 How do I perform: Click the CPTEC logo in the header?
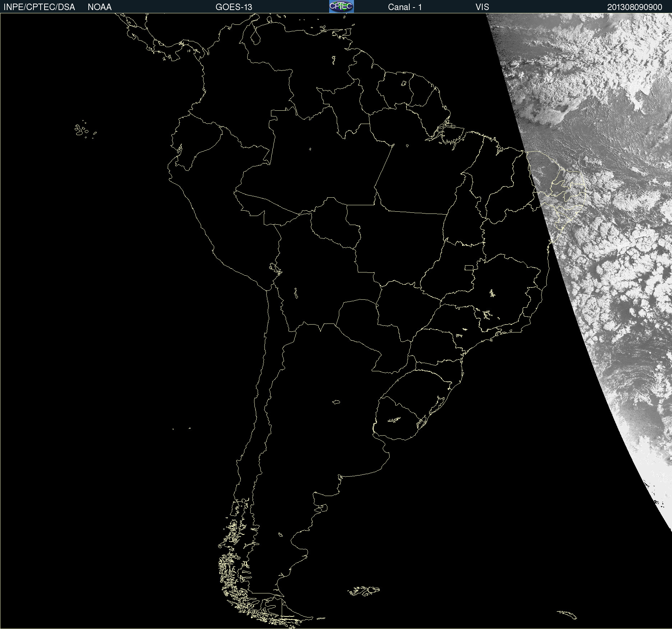[x=341, y=6]
